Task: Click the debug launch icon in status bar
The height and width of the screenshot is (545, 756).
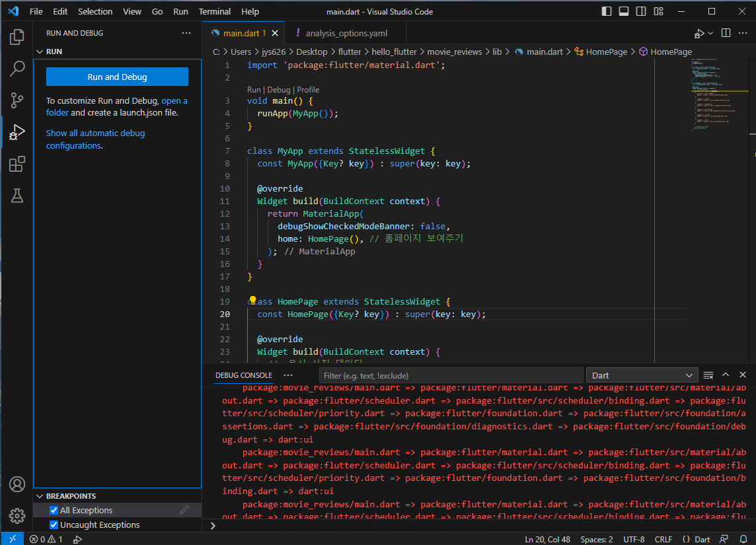Action: tap(77, 539)
